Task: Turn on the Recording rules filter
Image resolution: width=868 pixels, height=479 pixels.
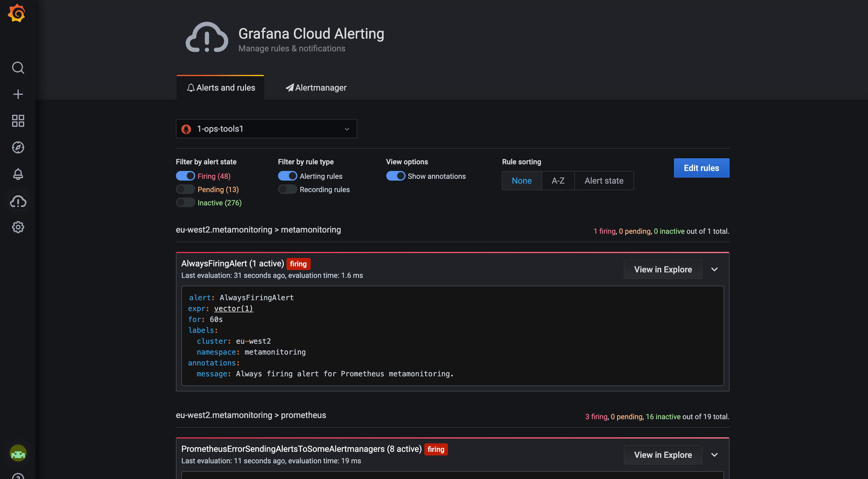Action: [x=287, y=189]
